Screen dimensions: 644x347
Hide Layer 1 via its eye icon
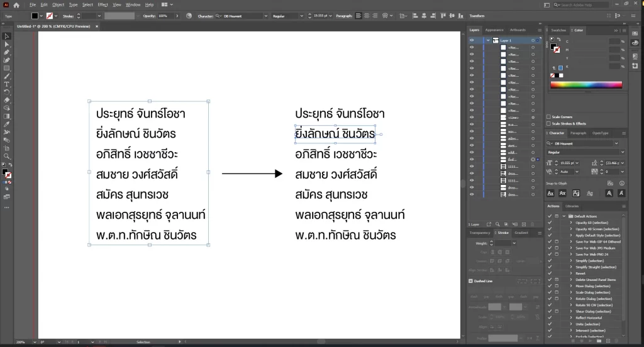tap(472, 40)
